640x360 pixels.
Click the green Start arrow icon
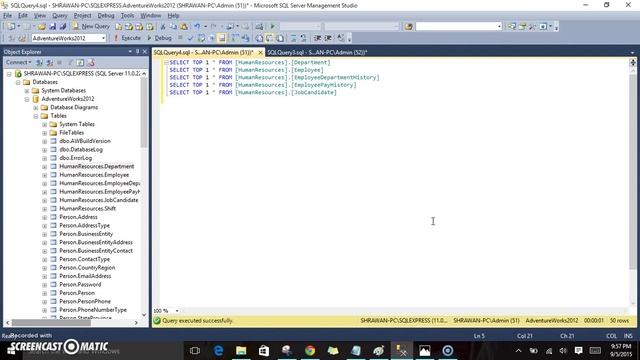[272, 27]
